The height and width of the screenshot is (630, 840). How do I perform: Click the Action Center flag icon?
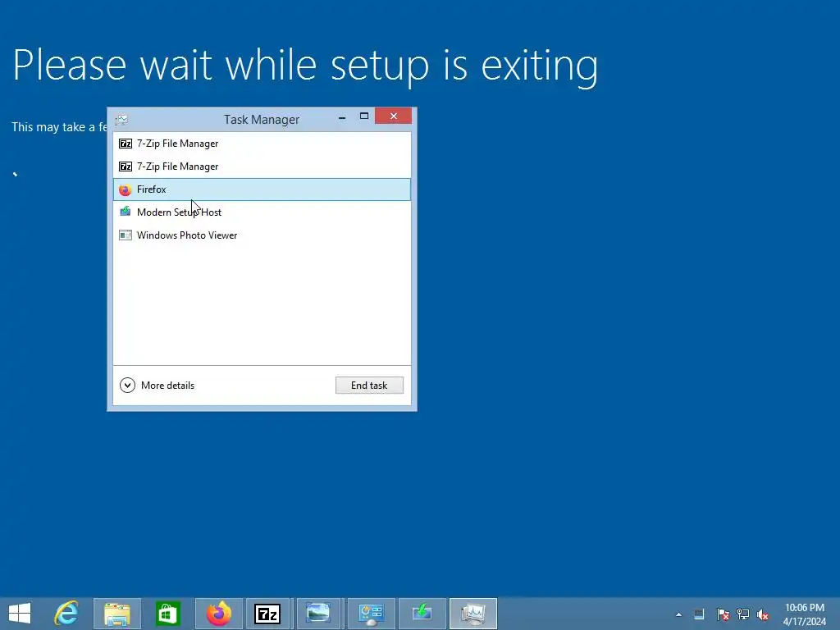click(x=723, y=614)
